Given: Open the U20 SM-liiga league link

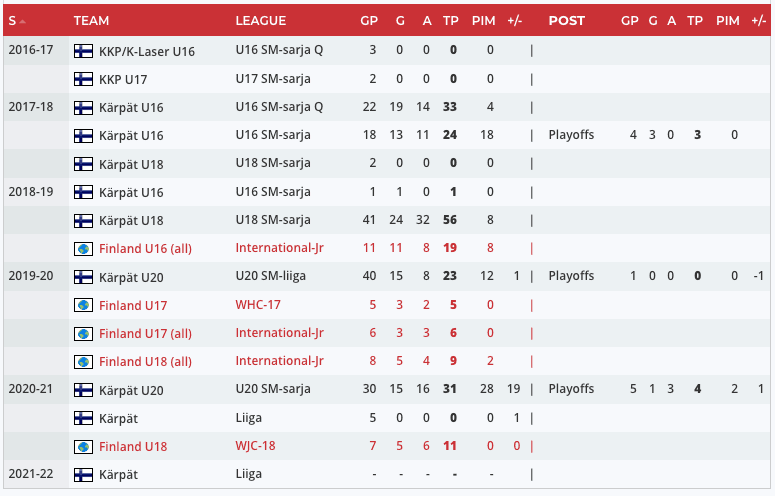Looking at the screenshot, I should pyautogui.click(x=272, y=276).
